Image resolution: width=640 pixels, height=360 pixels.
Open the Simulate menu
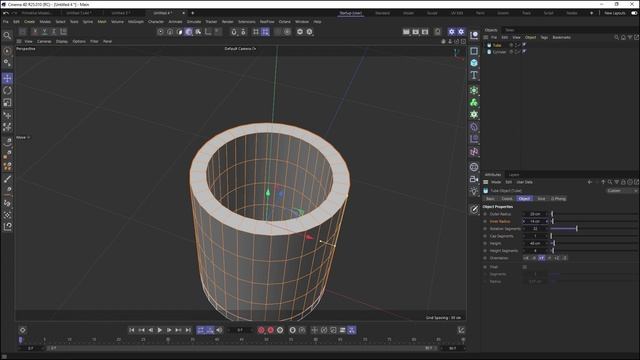[194, 22]
